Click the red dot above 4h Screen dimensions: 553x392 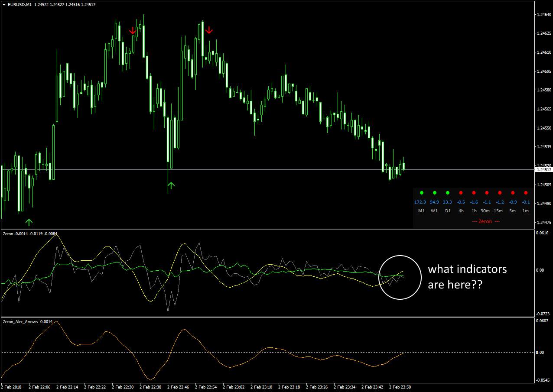coord(461,193)
